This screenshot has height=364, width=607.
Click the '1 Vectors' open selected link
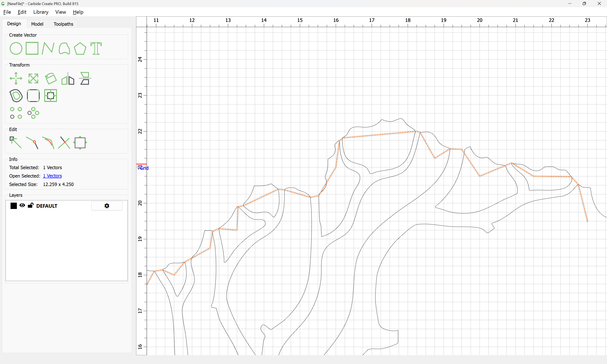click(52, 176)
